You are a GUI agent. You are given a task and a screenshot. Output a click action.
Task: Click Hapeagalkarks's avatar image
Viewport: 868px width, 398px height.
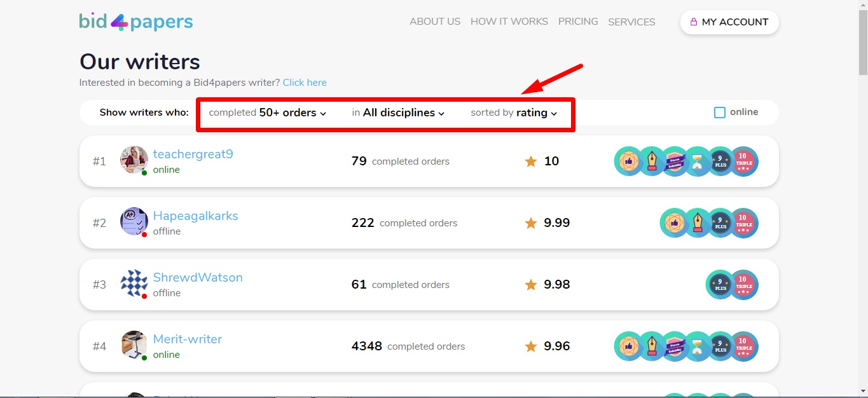(134, 221)
